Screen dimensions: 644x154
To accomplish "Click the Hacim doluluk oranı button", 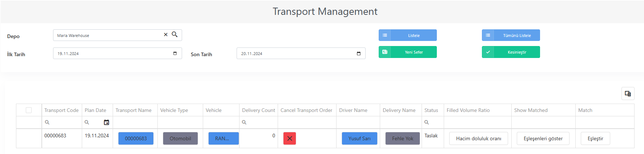I will tap(479, 138).
